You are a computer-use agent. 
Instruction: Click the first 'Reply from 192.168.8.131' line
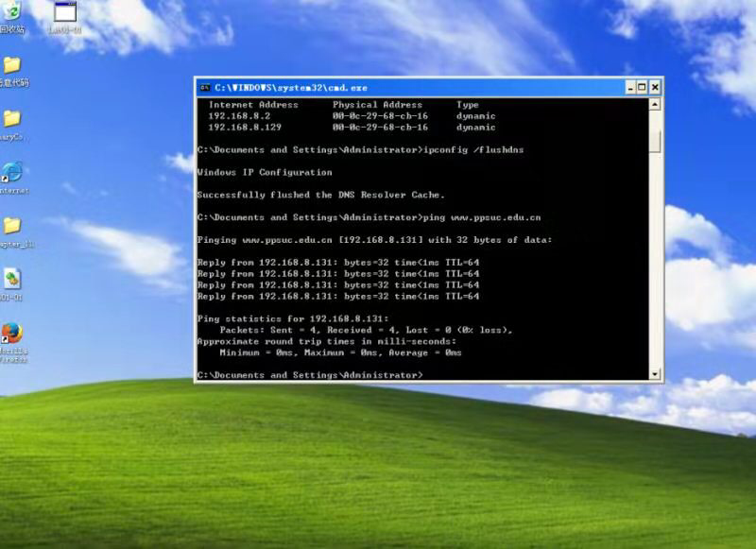coord(338,262)
